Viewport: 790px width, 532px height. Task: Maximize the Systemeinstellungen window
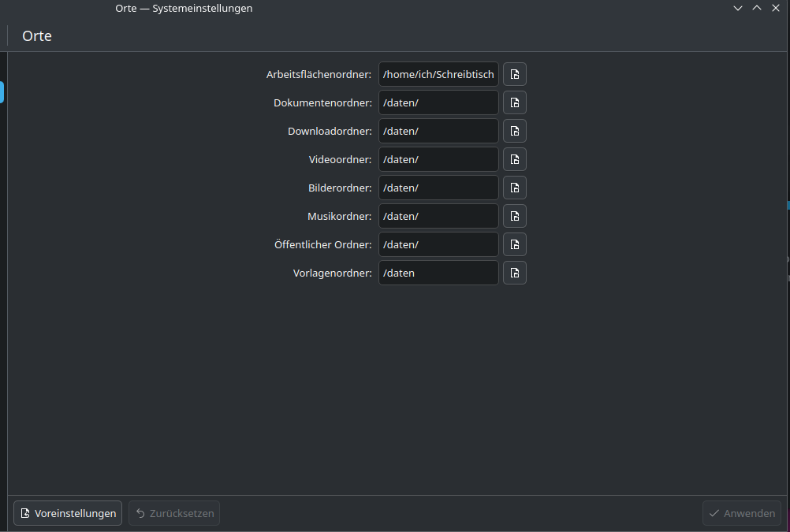[x=757, y=8]
